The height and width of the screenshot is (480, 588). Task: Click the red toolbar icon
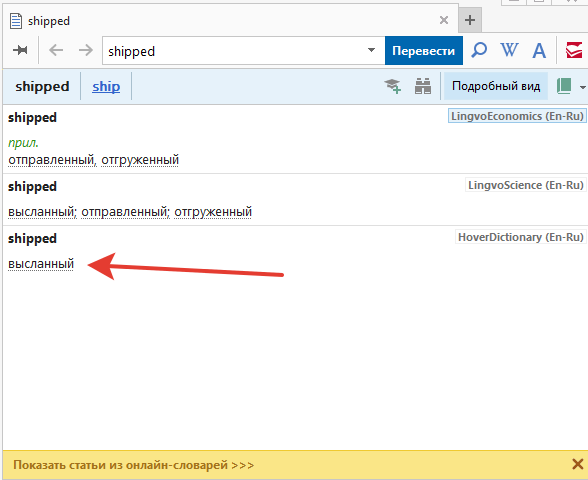(574, 50)
